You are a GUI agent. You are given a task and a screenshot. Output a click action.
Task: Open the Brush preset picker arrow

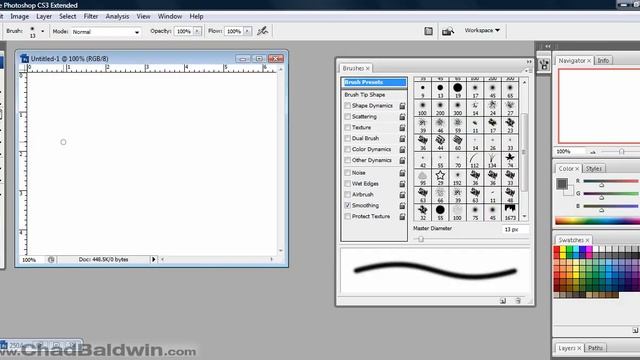42,31
